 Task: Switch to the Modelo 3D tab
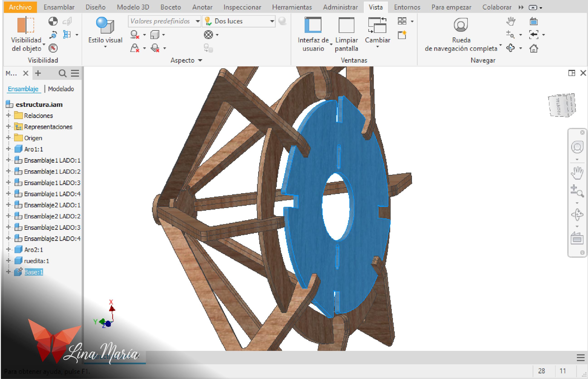(133, 7)
